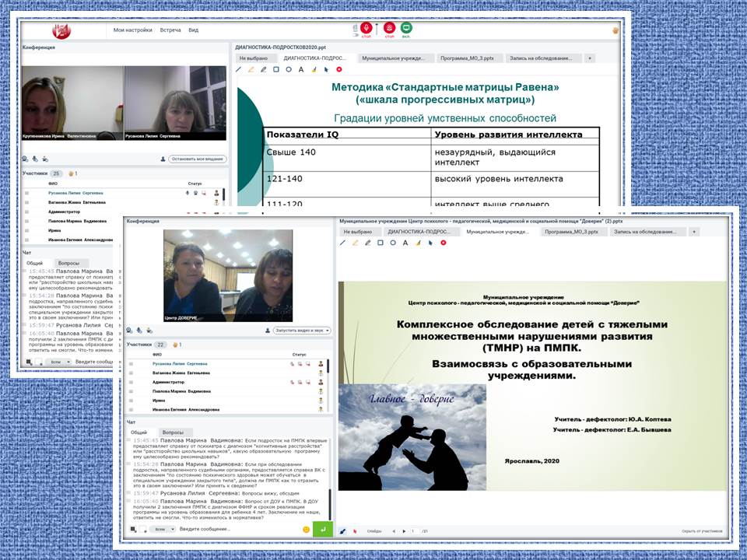Add a new tab with plus in front window

pos(694,232)
